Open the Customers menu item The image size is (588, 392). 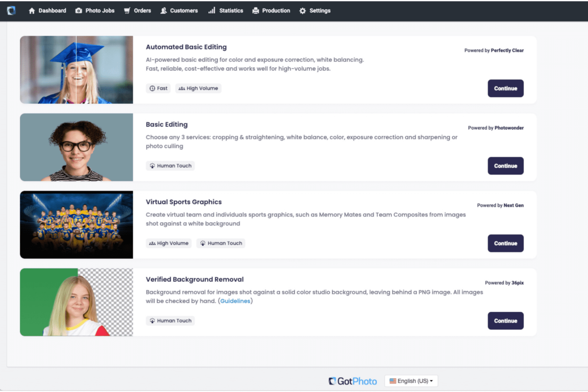coord(179,11)
